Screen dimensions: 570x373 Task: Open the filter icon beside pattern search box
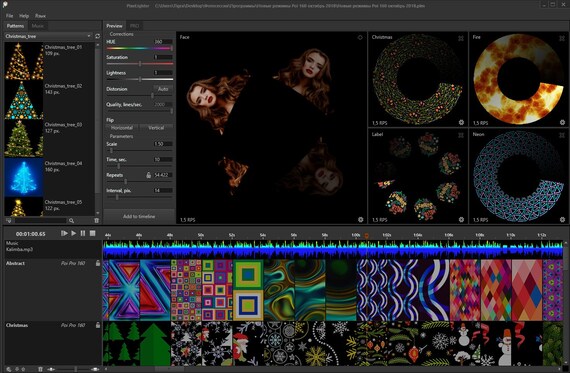click(8, 221)
